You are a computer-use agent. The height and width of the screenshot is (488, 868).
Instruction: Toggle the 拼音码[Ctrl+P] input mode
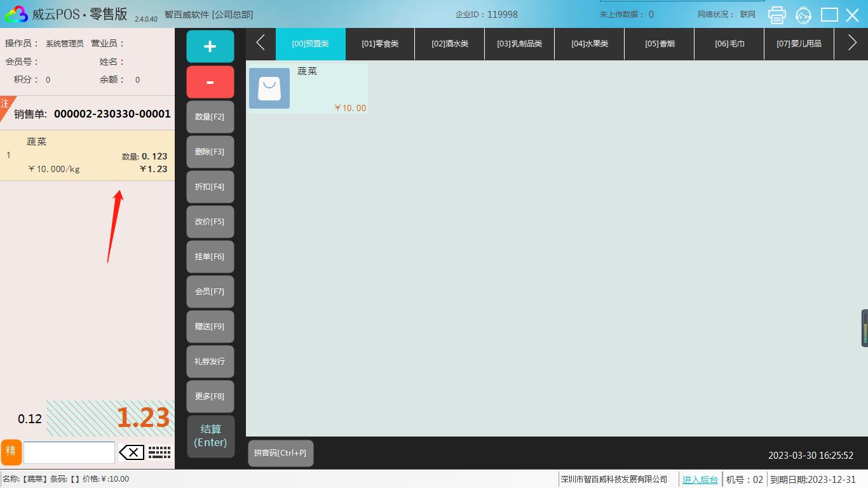[280, 453]
